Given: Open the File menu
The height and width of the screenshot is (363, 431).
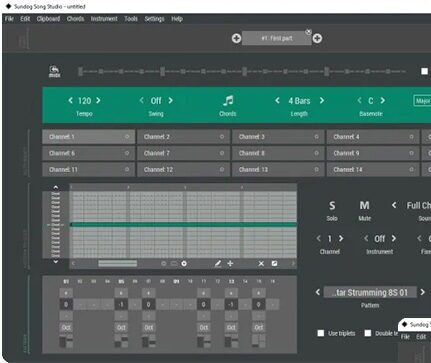Looking at the screenshot, I should point(9,19).
